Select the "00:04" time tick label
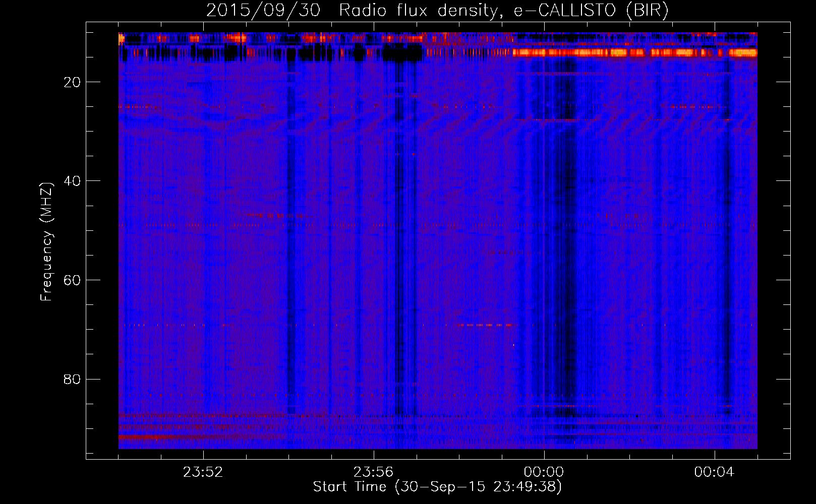Image resolution: width=816 pixels, height=504 pixels. tap(714, 472)
